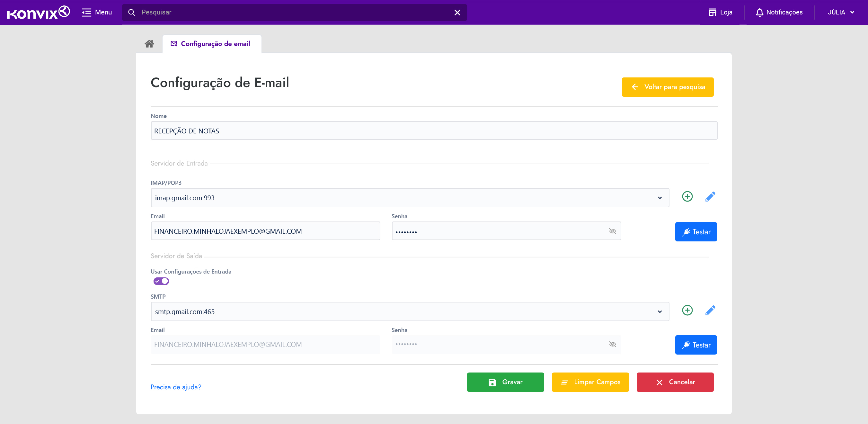The height and width of the screenshot is (424, 868).
Task: Edit the IMAP/POP3 server with pencil icon
Action: [x=710, y=197]
